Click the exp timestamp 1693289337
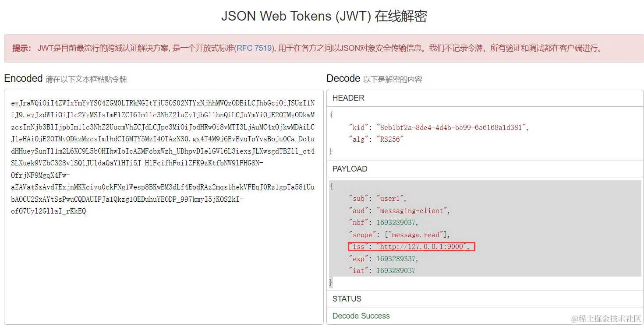This screenshot has height=326, width=644. [x=396, y=259]
